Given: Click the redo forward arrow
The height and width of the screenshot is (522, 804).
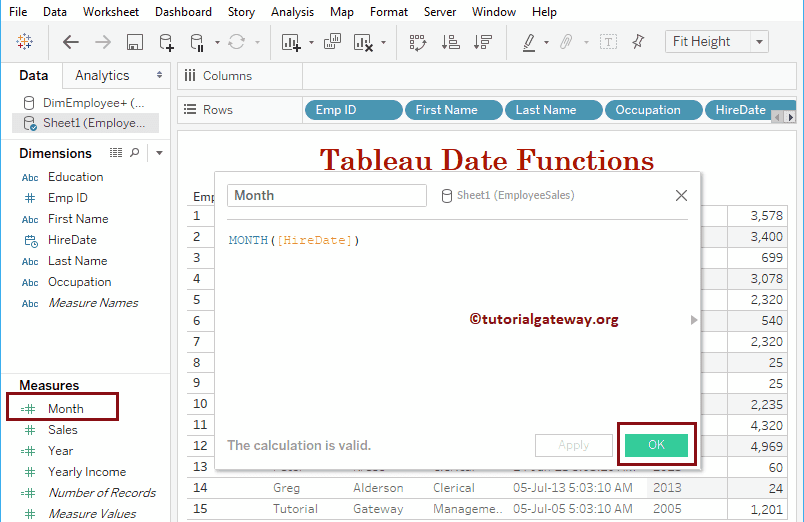Looking at the screenshot, I should pyautogui.click(x=103, y=42).
